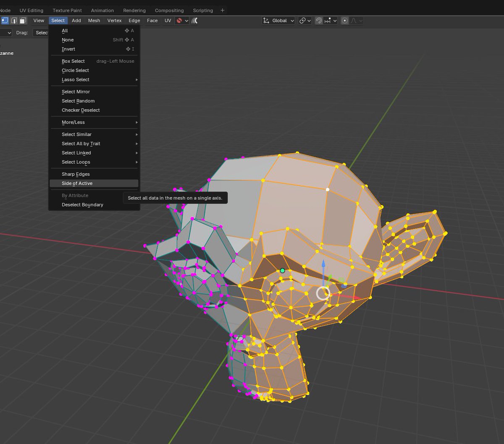Choose Circle Select menu entry
This screenshot has width=504, height=444.
pos(94,71)
